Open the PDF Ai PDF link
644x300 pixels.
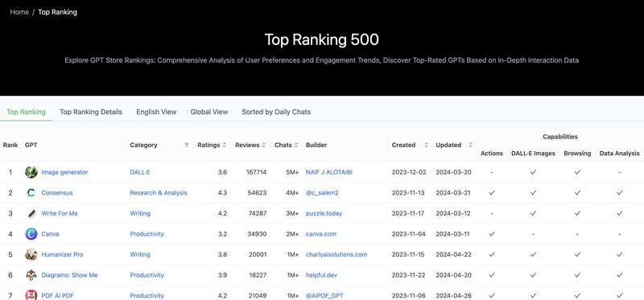click(57, 295)
